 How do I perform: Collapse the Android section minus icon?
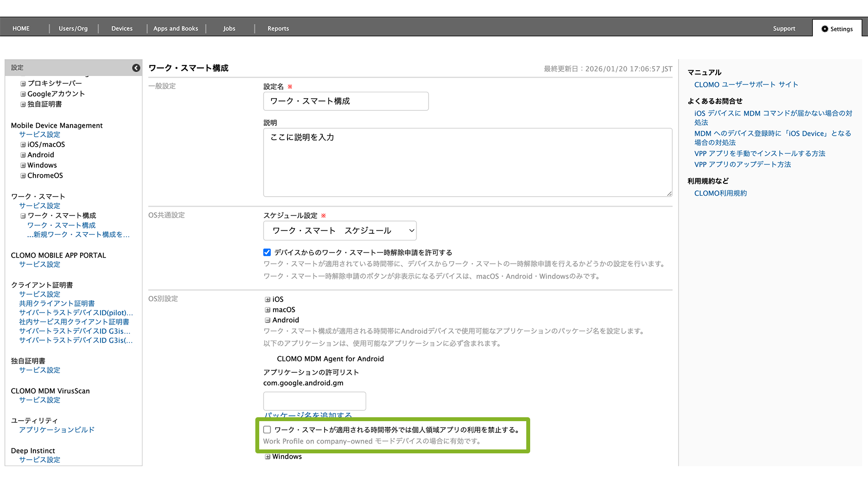(268, 320)
